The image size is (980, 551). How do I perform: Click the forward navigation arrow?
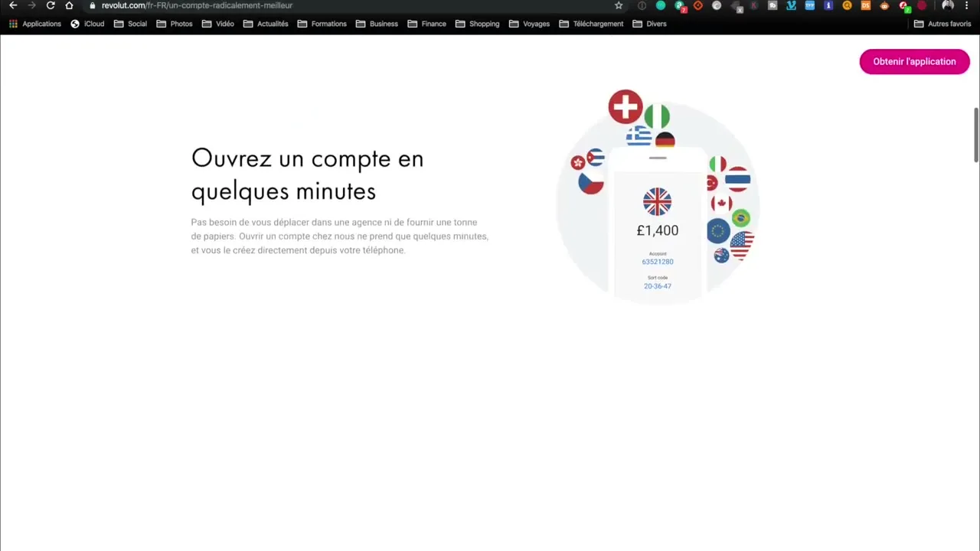click(x=31, y=5)
